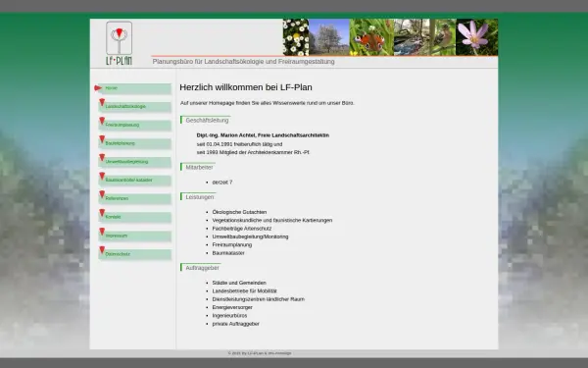Click the peacock butterfly photo
The height and width of the screenshot is (368, 588).
click(x=371, y=37)
